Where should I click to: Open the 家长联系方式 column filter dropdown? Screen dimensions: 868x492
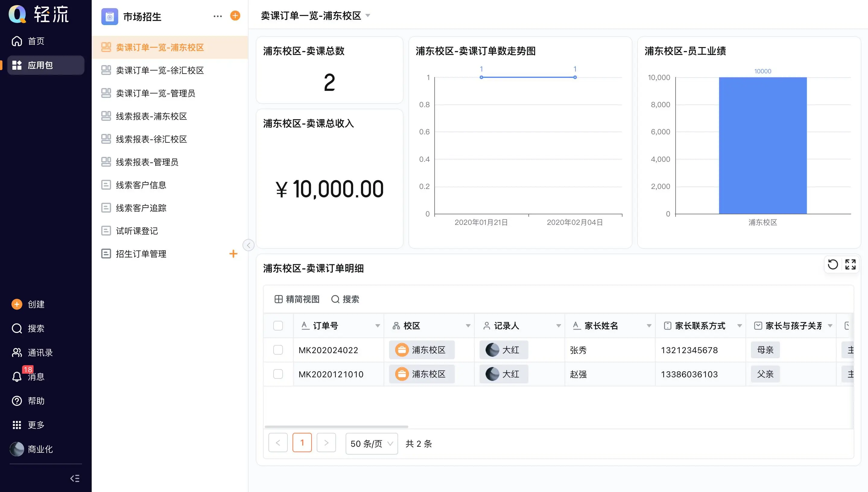point(740,326)
